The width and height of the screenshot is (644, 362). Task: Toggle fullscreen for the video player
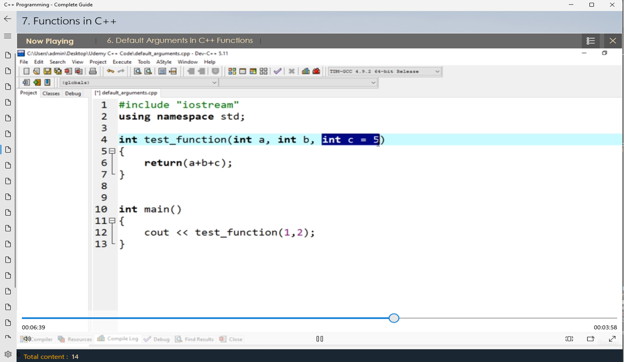(612, 338)
